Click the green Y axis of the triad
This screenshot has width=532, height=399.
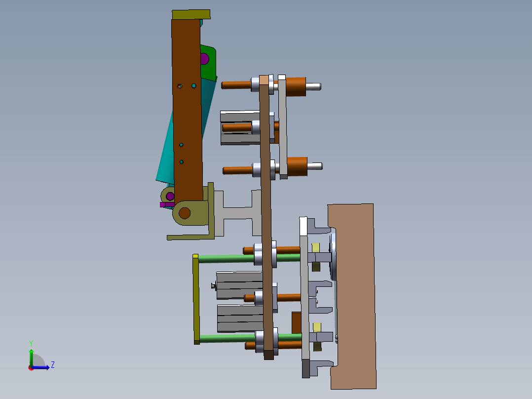click(31, 358)
